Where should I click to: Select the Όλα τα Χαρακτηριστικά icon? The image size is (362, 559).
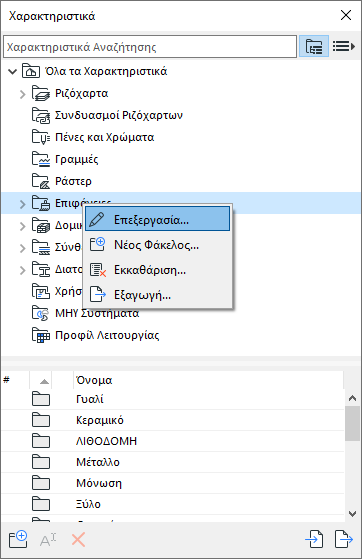pyautogui.click(x=31, y=71)
